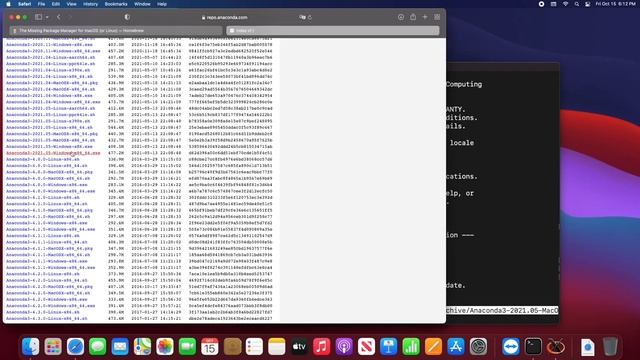Image resolution: width=640 pixels, height=360 pixels.
Task: Open Numbers from the Dock
Action: point(411,347)
